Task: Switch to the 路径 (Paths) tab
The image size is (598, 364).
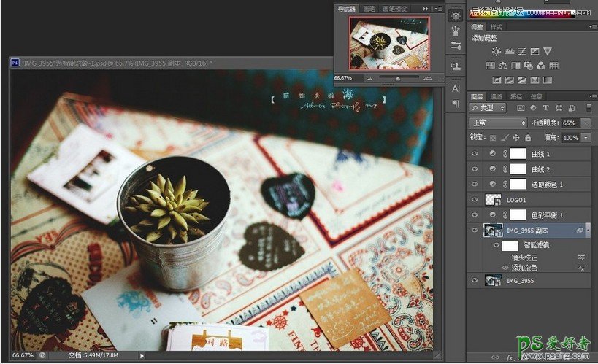Action: pos(516,96)
